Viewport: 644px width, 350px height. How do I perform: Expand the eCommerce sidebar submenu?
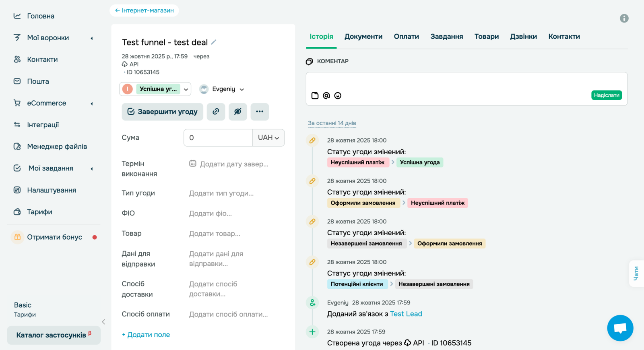[x=92, y=103]
